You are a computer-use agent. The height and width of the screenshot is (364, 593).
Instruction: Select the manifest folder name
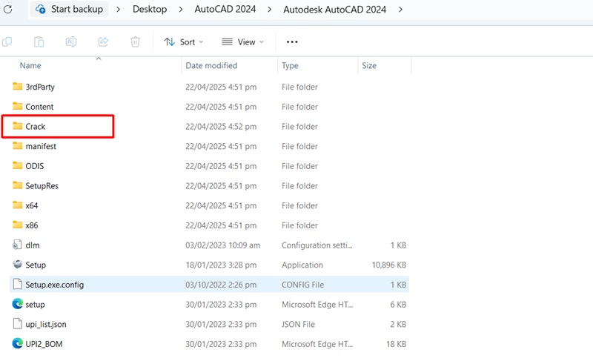pyautogui.click(x=41, y=146)
